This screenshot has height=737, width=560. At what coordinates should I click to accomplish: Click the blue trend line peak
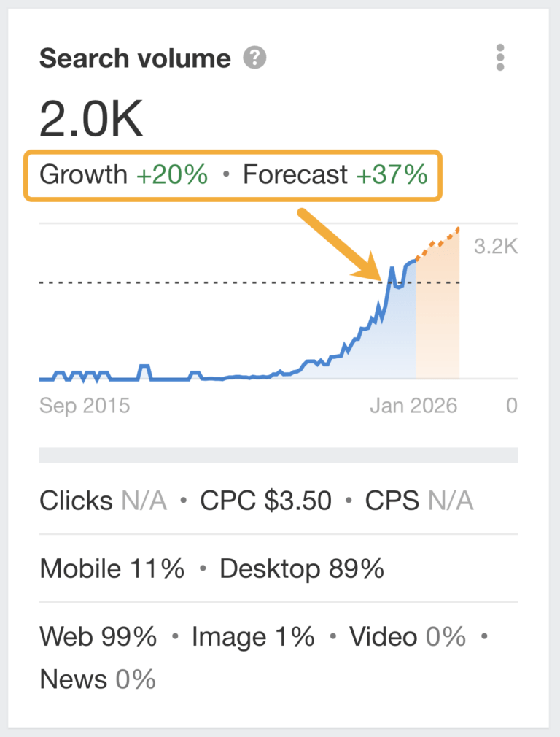click(x=392, y=269)
